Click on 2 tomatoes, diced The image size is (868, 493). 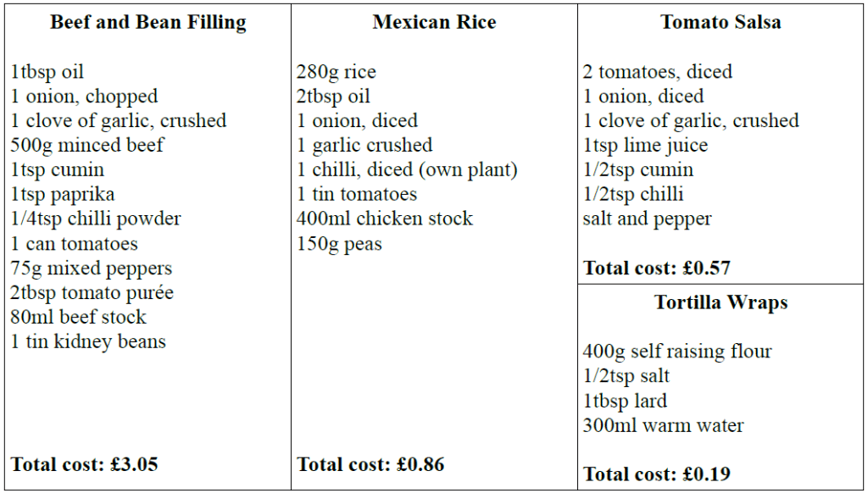pos(658,72)
